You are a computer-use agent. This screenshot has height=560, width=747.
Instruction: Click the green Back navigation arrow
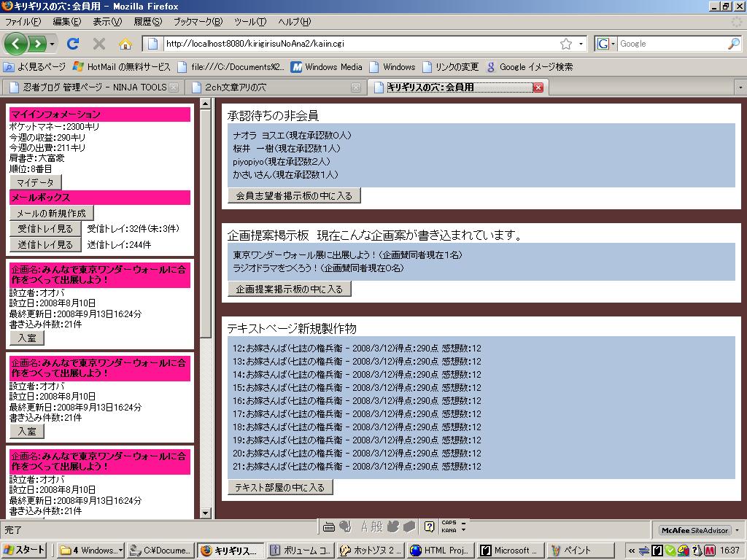click(16, 44)
